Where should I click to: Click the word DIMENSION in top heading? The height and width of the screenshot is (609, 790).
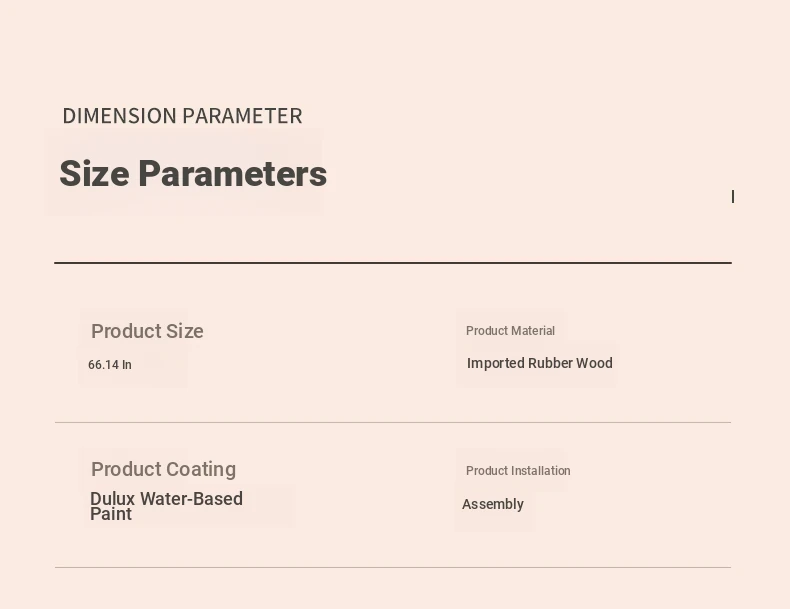119,116
